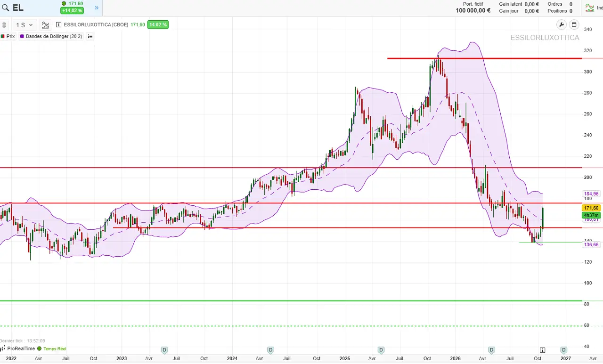
Task: Open the 1 S timeframe dropdown
Action: pyautogui.click(x=24, y=25)
